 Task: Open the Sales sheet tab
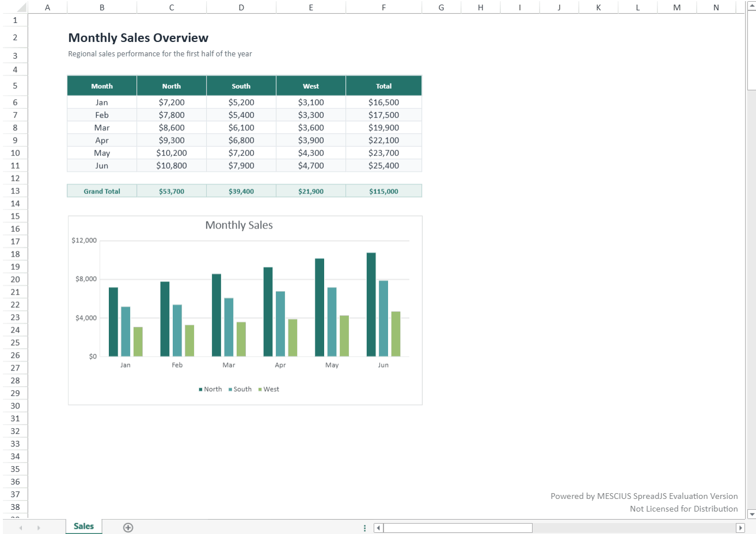(x=83, y=526)
